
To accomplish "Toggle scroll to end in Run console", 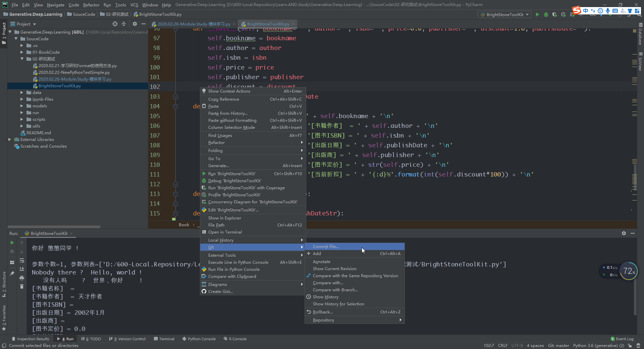I will (22, 269).
